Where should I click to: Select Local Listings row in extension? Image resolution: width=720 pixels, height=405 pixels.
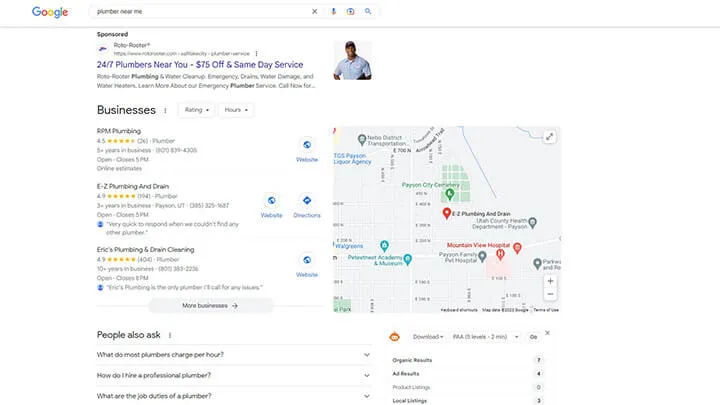467,400
